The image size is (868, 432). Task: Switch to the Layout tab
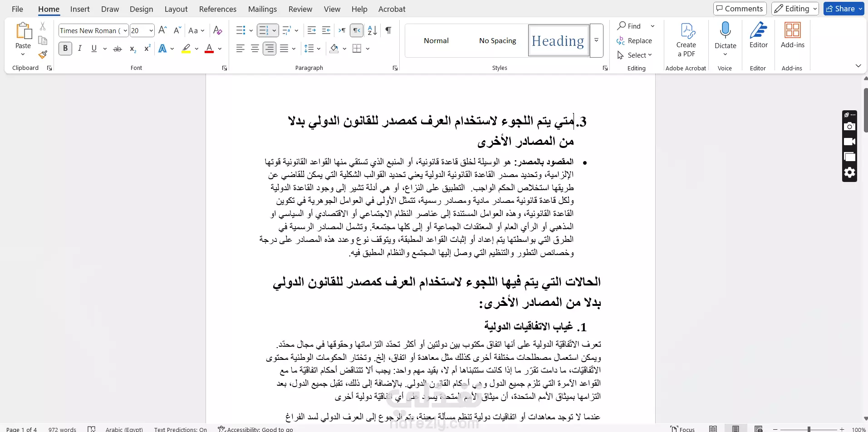(x=176, y=9)
